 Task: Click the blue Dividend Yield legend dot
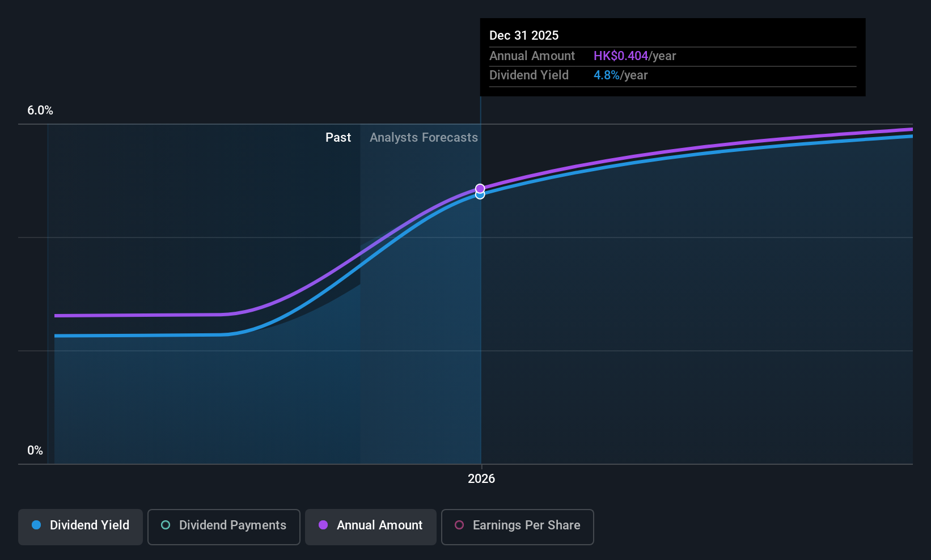pos(36,525)
